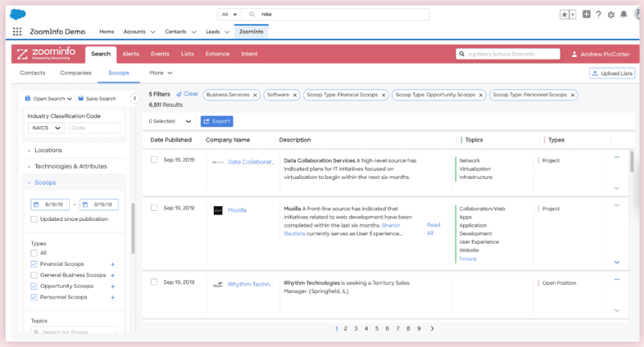
Task: Add Opportunity Scoops subtypes with plus
Action: point(113,286)
